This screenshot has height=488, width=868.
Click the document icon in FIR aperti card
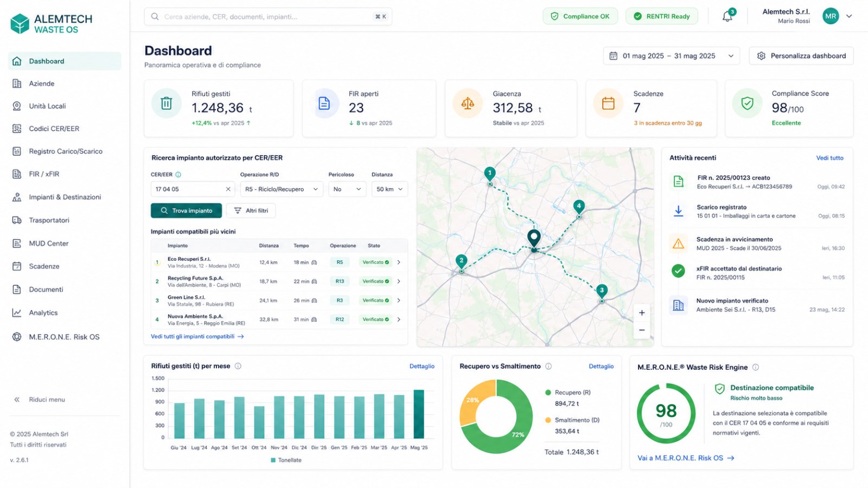click(x=324, y=103)
